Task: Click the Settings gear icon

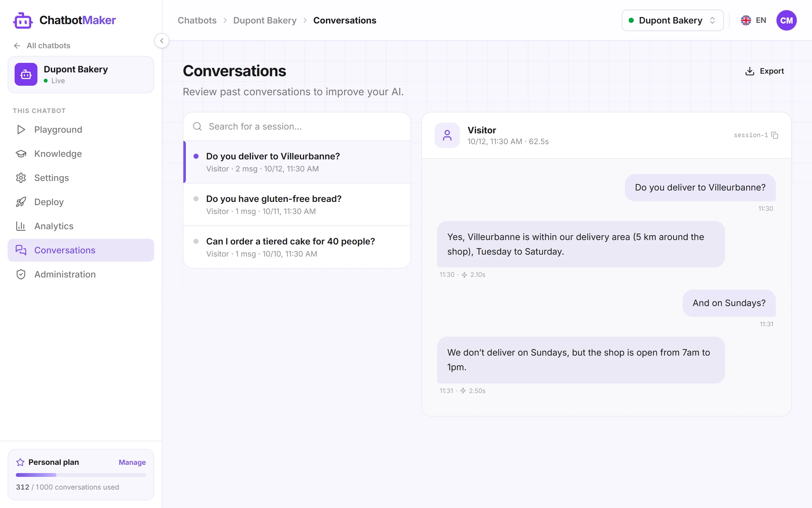Action: (x=21, y=178)
